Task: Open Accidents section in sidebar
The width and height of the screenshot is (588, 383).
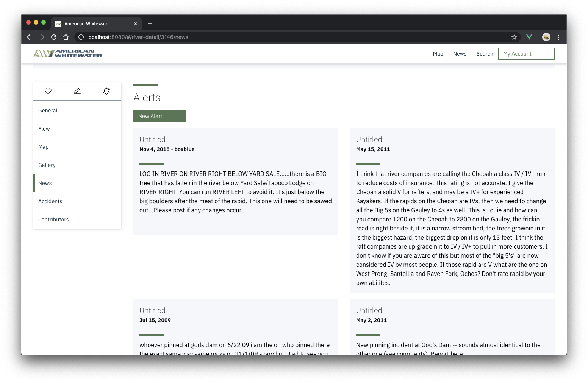Action: pyautogui.click(x=50, y=201)
